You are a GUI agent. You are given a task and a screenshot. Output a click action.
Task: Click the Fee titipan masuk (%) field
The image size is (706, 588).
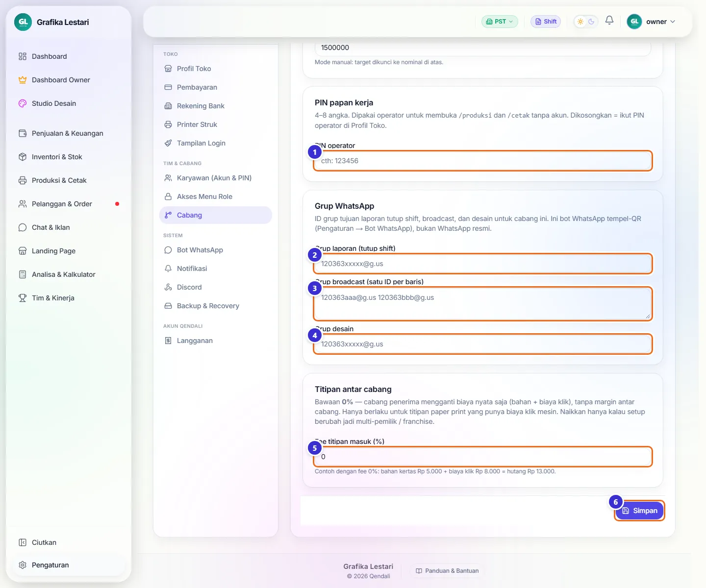483,457
